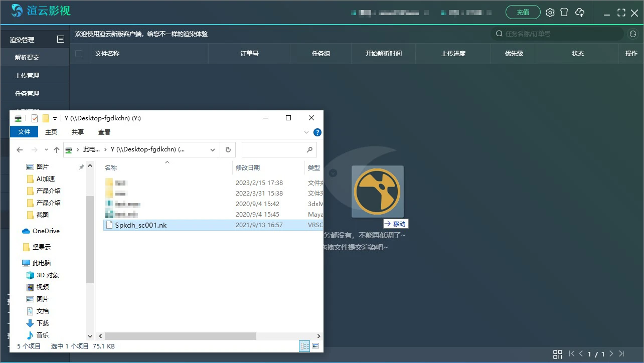
Task: Toggle select-all checkbox in task table header
Action: coord(79,54)
